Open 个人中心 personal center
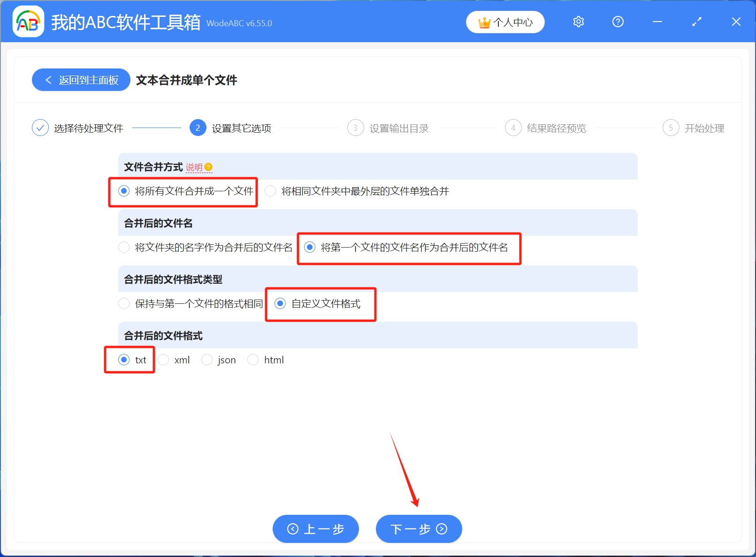The image size is (756, 557). tap(505, 22)
